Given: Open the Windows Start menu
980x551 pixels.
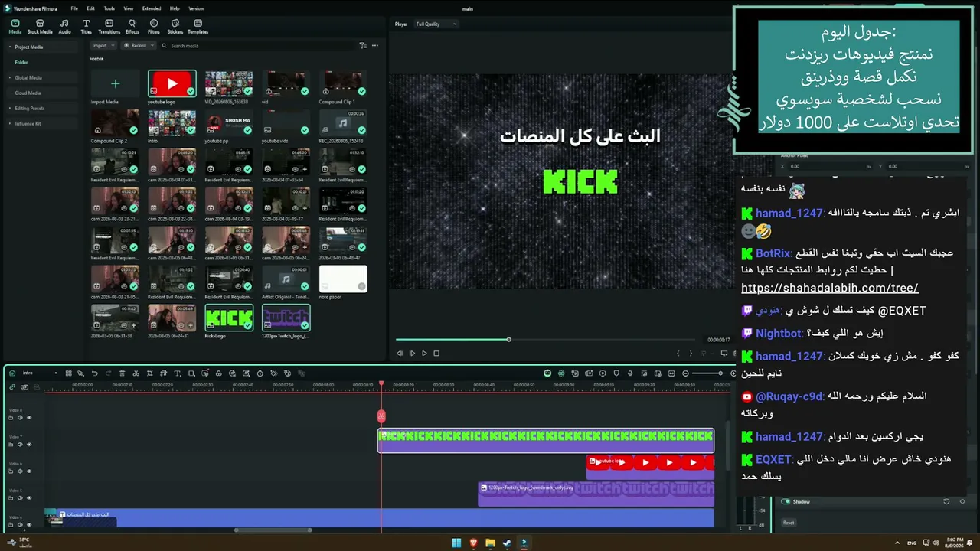Looking at the screenshot, I should (456, 543).
